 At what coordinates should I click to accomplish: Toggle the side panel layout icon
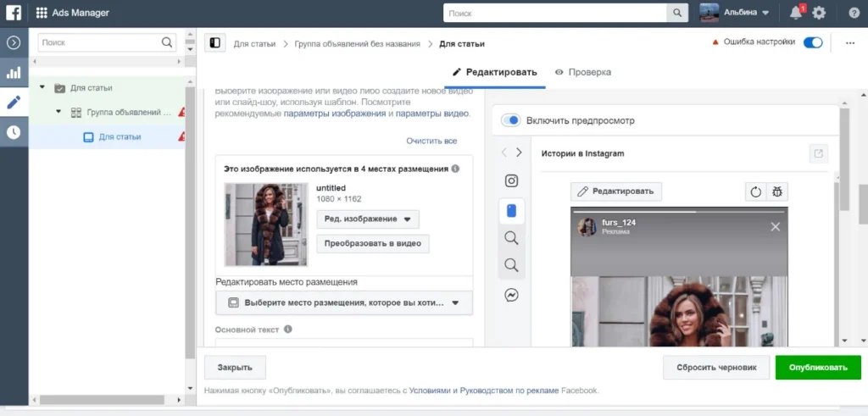(214, 43)
